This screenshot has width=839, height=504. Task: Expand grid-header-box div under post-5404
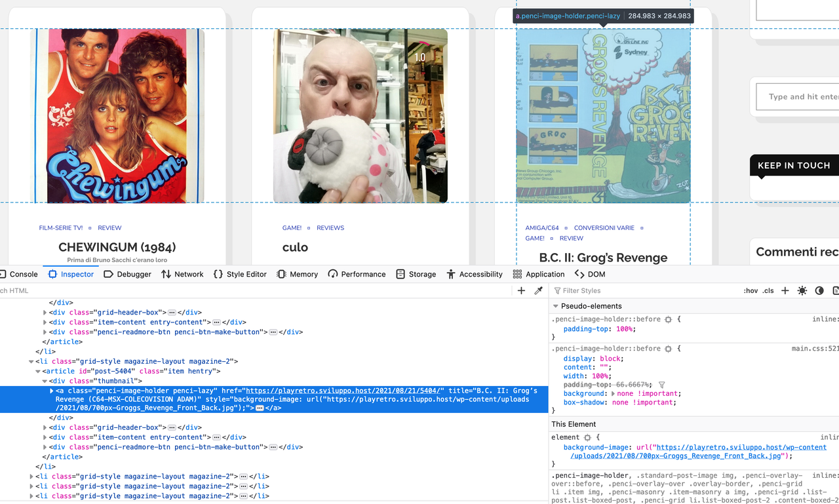pos(45,427)
